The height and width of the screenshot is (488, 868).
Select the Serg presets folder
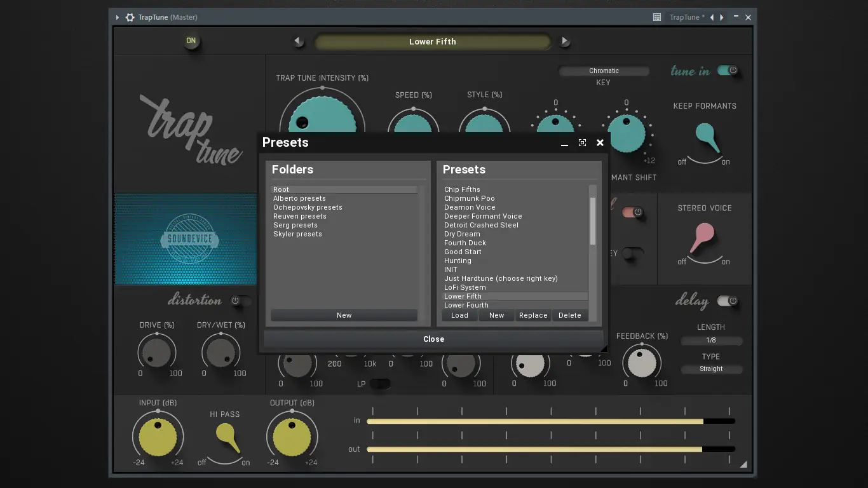(344, 225)
